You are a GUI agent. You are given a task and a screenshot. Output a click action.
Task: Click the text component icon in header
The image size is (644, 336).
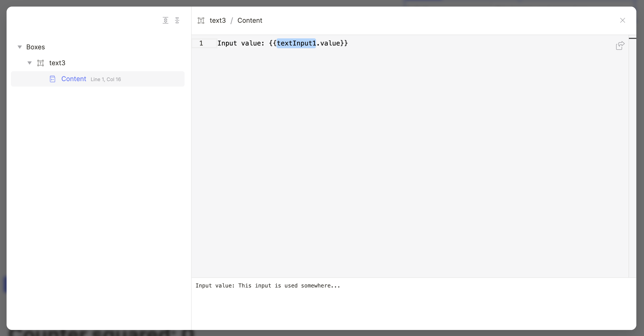[x=201, y=21]
